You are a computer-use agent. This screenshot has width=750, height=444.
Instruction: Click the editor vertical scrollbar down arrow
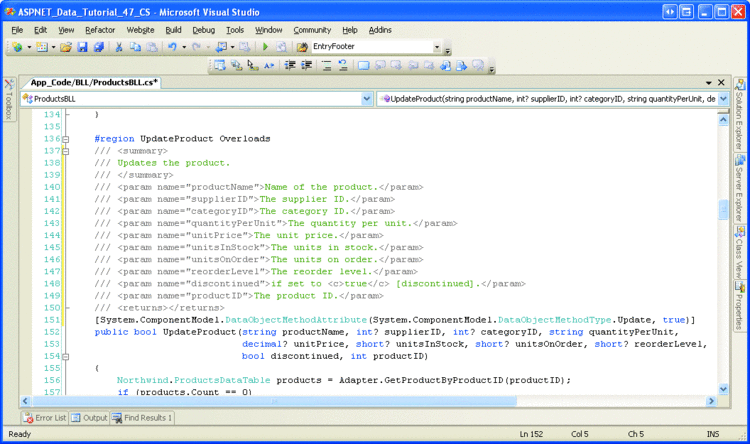(x=723, y=389)
